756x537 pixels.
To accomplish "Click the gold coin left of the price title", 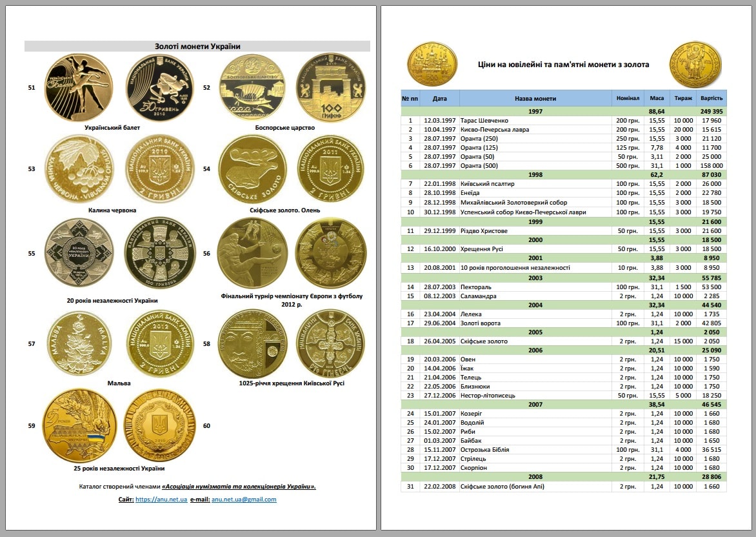I will coord(432,65).
